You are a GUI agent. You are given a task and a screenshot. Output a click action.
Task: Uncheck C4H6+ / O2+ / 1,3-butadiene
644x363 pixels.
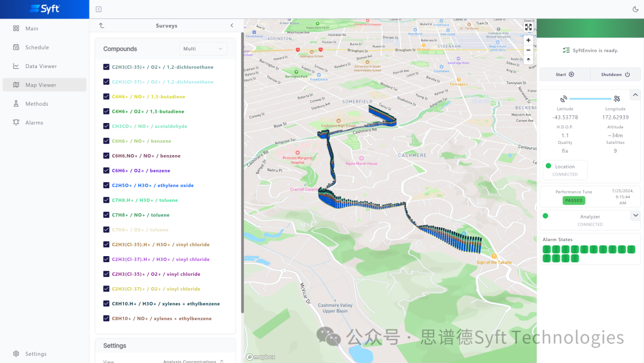tap(106, 111)
